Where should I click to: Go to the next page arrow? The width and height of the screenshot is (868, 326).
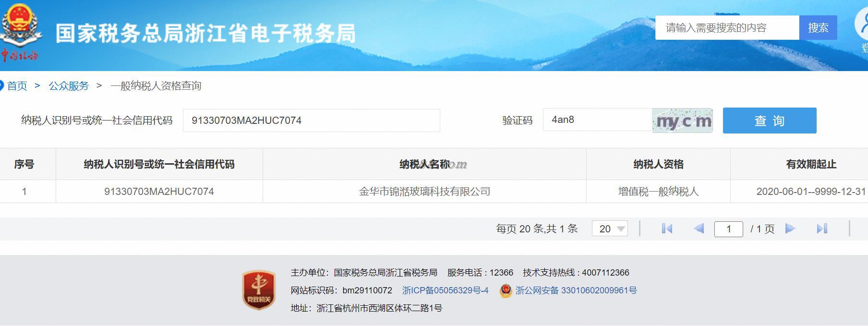790,229
